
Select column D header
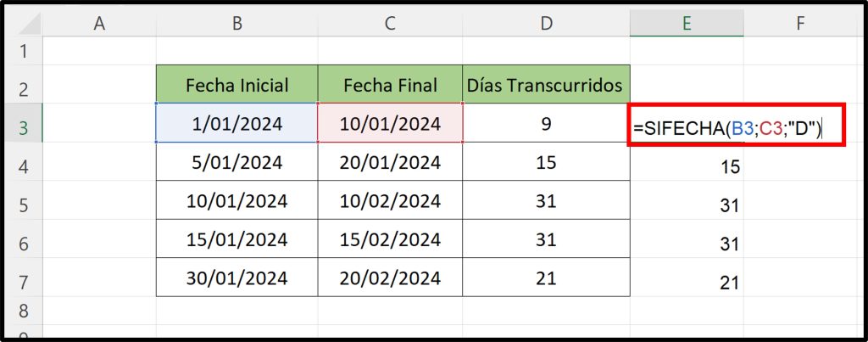tap(547, 25)
